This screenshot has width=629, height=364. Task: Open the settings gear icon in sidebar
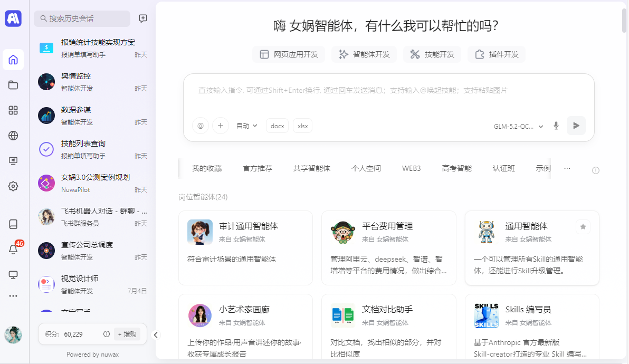13,186
